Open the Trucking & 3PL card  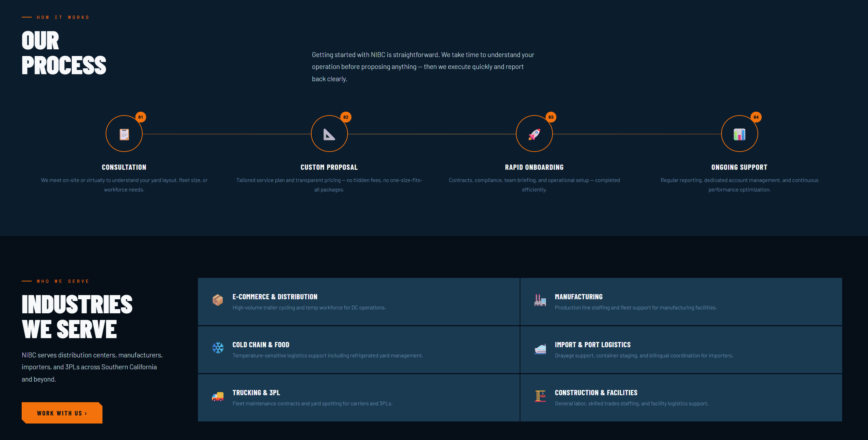(256, 393)
